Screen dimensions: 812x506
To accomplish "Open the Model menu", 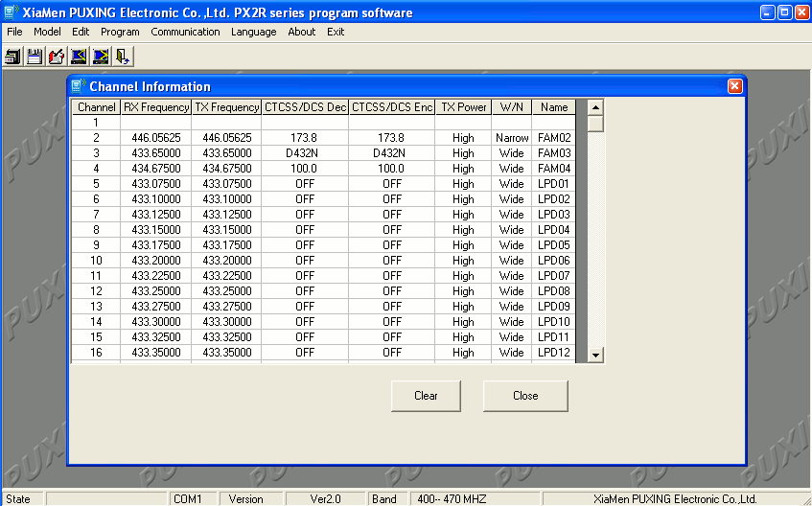I will point(47,32).
